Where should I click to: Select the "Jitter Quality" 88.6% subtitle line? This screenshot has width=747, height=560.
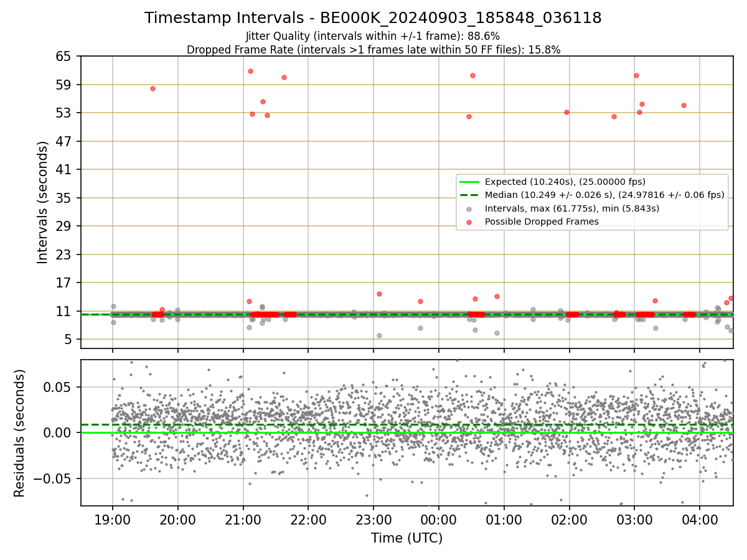pos(373,36)
